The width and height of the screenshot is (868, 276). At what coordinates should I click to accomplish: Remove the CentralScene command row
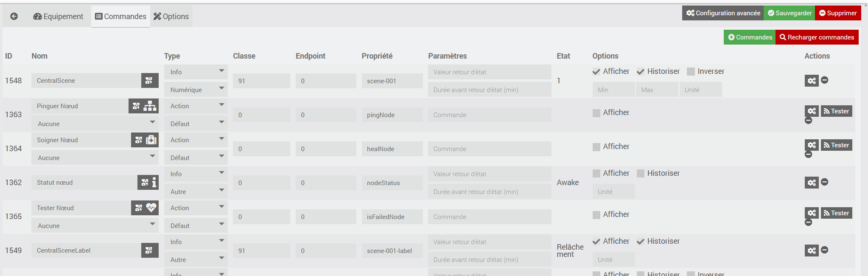(x=825, y=80)
